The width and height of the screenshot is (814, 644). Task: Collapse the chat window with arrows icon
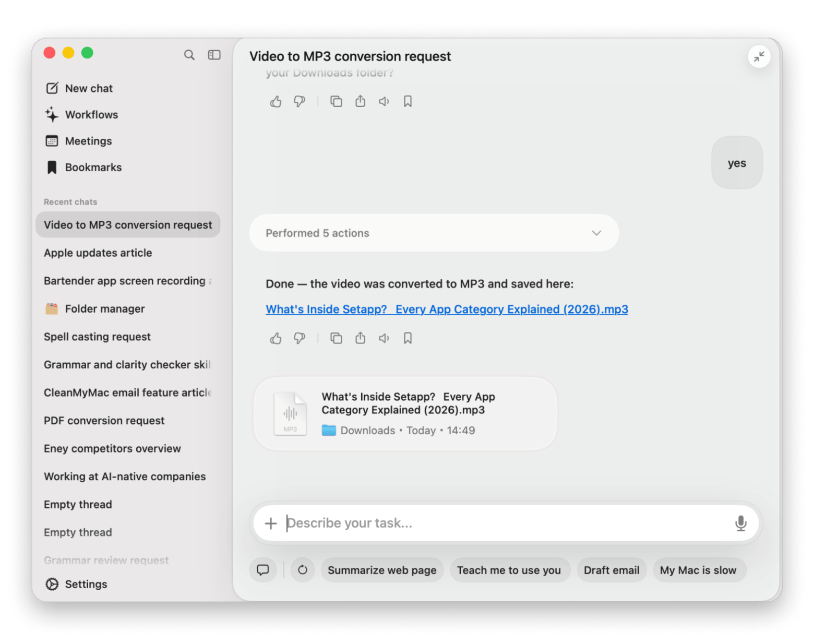pos(759,56)
